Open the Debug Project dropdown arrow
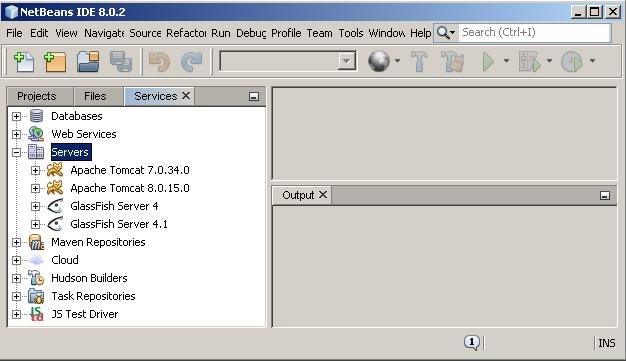 coord(549,61)
